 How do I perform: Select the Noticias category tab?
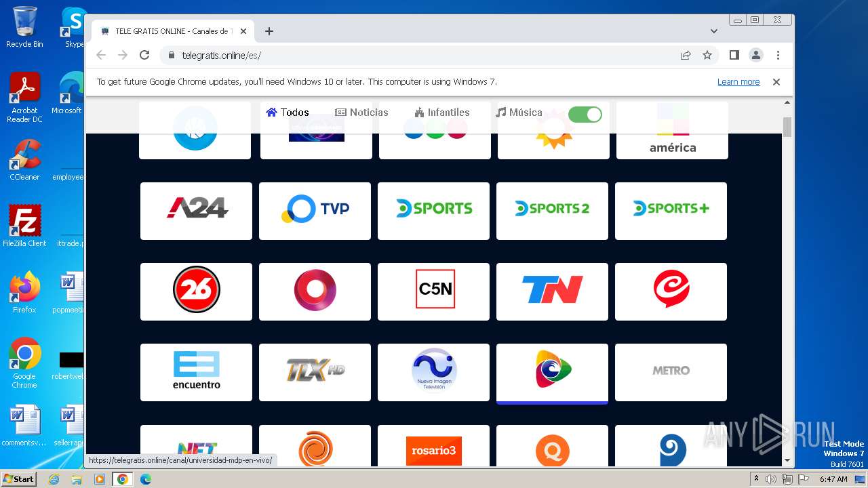click(x=361, y=113)
